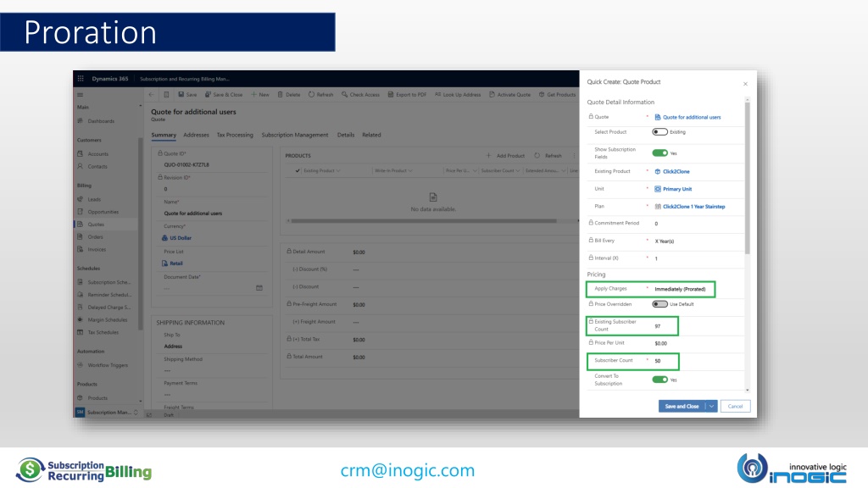Click the Cancel button
The height and width of the screenshot is (488, 868).
[735, 406]
